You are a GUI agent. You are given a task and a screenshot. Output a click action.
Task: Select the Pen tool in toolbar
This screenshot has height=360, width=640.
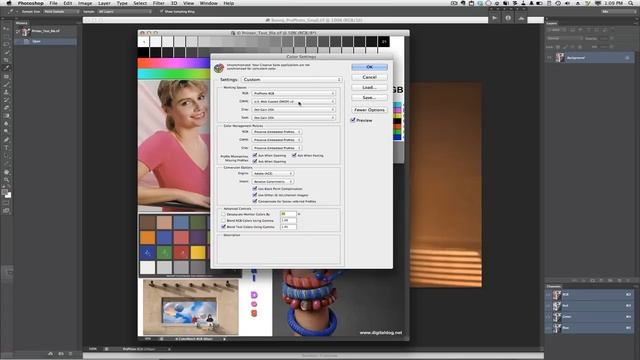click(x=6, y=140)
